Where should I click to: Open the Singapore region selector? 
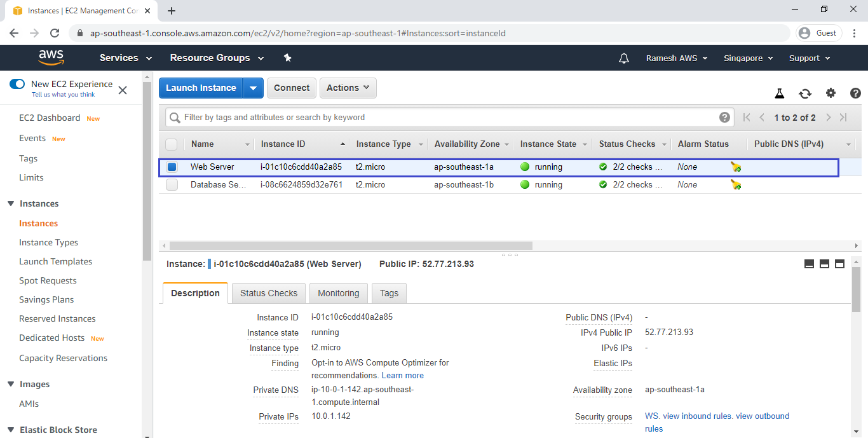pyautogui.click(x=749, y=58)
